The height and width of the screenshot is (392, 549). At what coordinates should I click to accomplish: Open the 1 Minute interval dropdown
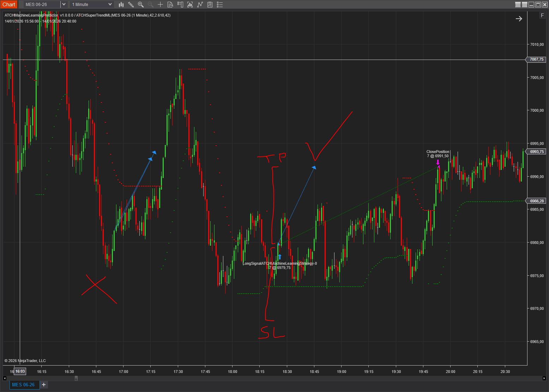click(92, 5)
